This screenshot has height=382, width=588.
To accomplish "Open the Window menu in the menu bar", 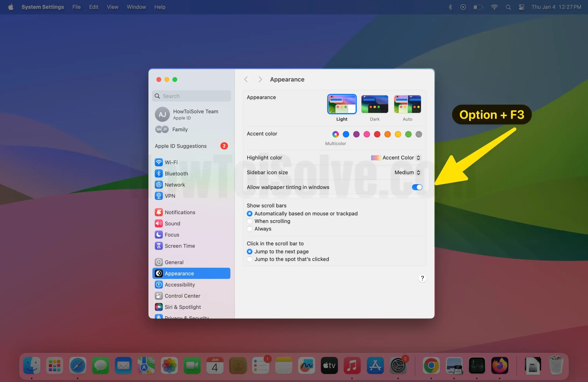I will click(x=136, y=7).
